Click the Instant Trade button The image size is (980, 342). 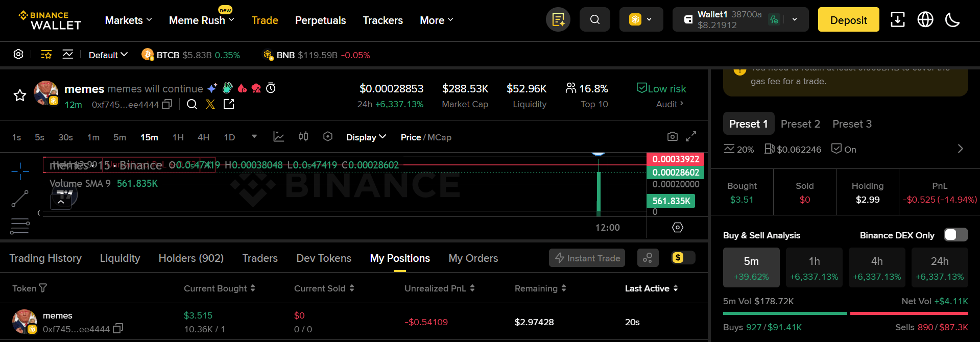click(x=588, y=258)
